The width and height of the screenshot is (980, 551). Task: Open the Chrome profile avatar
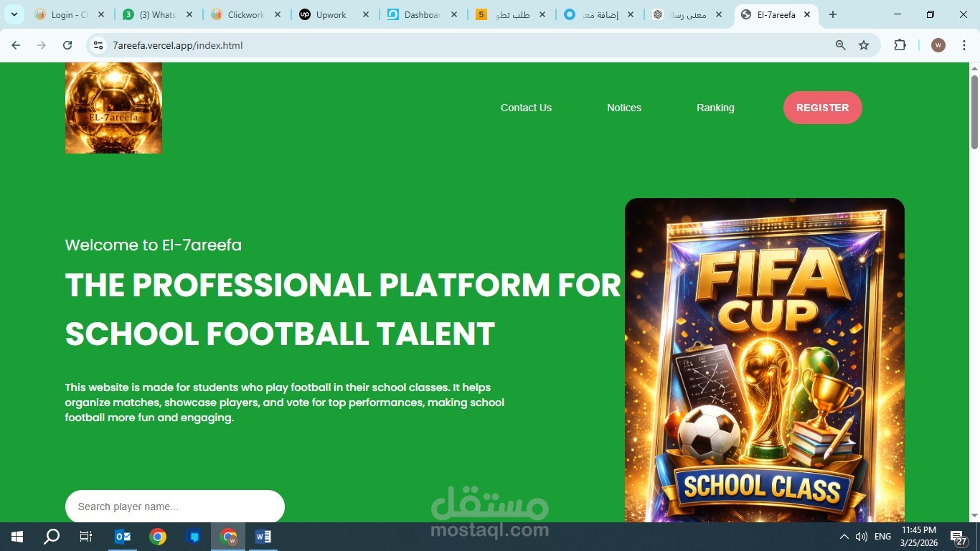(x=938, y=45)
